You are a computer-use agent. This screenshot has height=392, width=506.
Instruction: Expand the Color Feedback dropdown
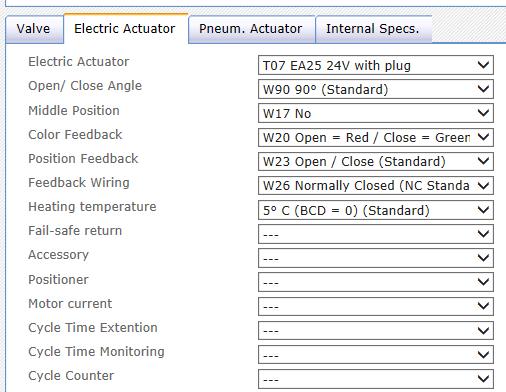[376, 137]
